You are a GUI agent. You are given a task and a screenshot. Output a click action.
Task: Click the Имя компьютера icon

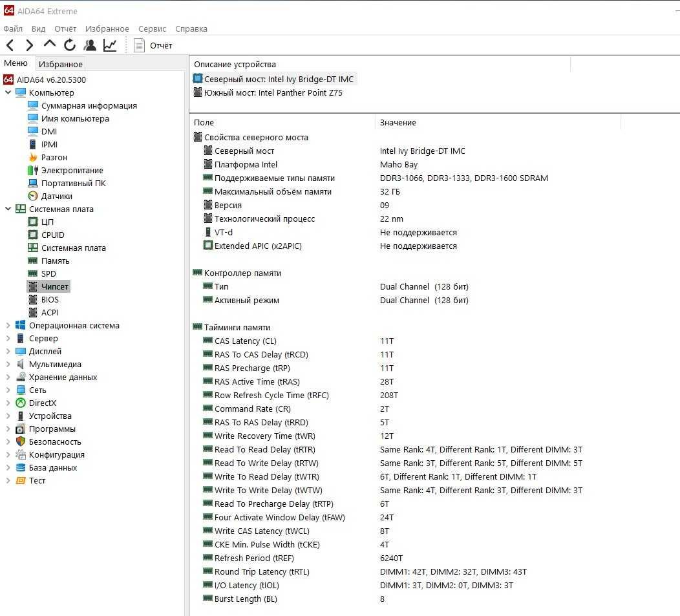pyautogui.click(x=33, y=118)
